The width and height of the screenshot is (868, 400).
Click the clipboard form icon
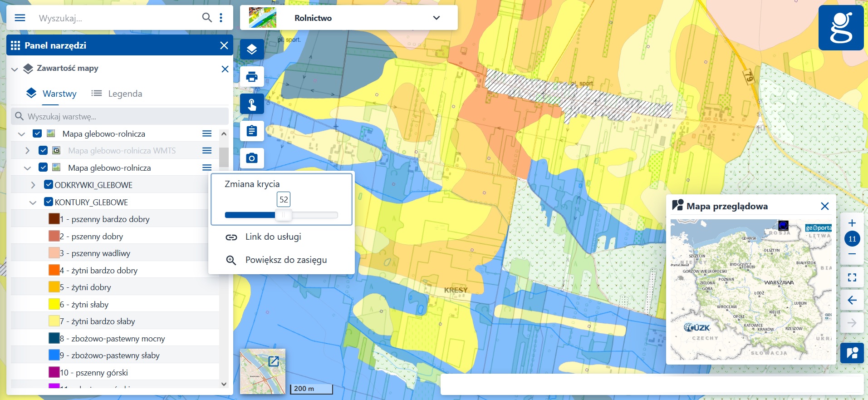pos(252,131)
